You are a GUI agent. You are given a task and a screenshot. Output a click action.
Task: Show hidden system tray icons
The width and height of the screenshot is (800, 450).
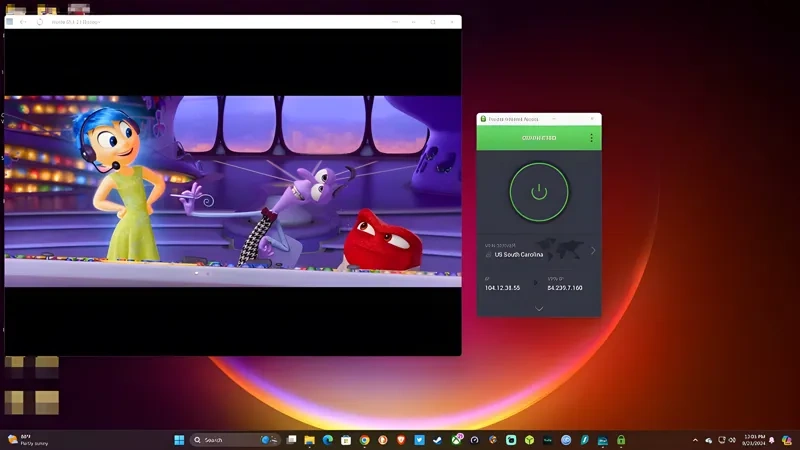click(695, 439)
